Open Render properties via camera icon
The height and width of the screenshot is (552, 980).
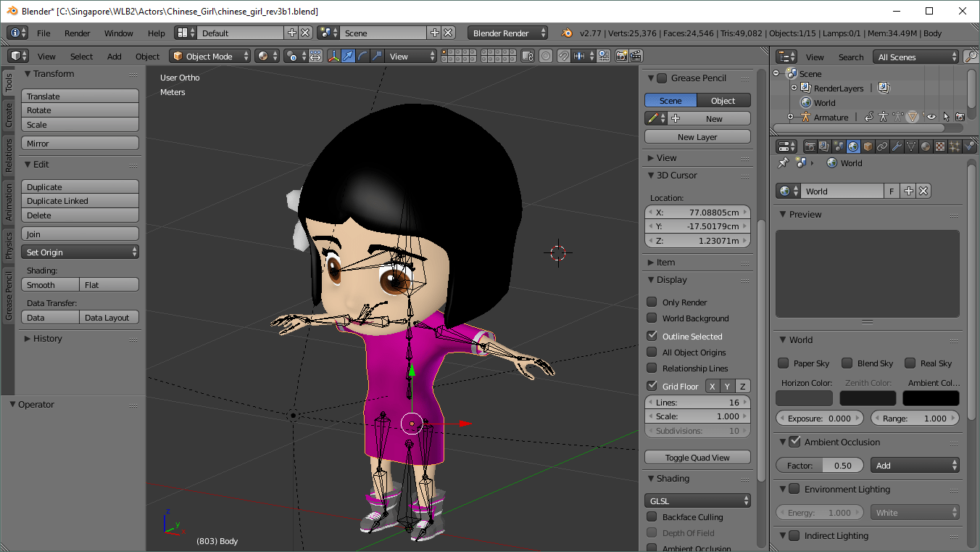click(x=810, y=146)
